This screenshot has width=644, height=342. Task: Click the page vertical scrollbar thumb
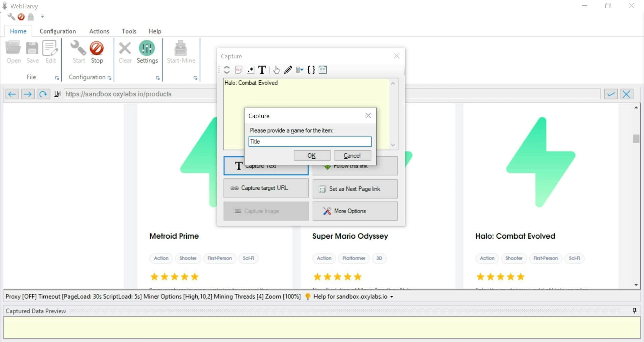[x=636, y=139]
